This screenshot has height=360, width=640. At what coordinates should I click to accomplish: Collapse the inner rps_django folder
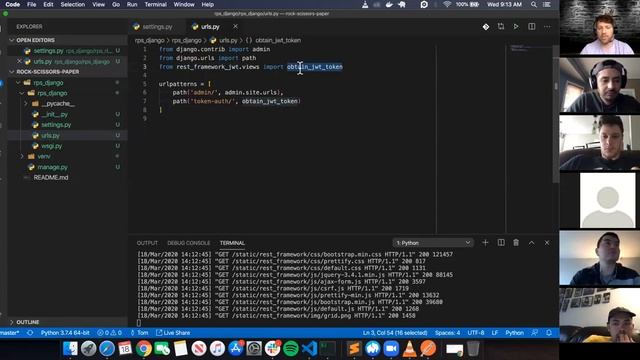[52, 93]
